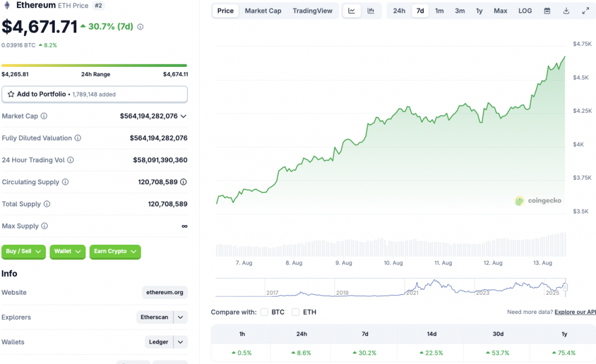Click the Market Cap info icon
Screen dimensions: 596x364
tap(44, 116)
